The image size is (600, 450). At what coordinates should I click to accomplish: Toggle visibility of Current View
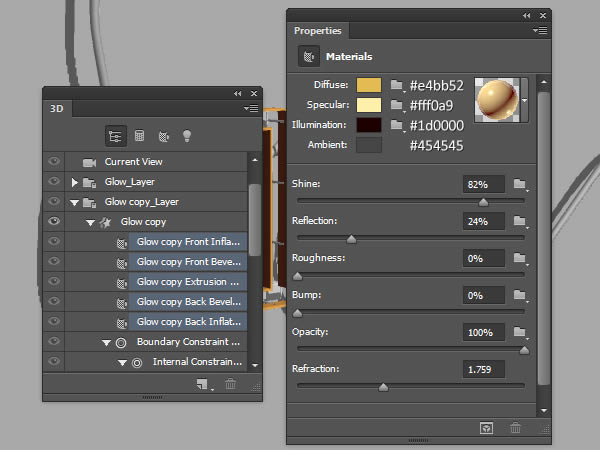[54, 161]
